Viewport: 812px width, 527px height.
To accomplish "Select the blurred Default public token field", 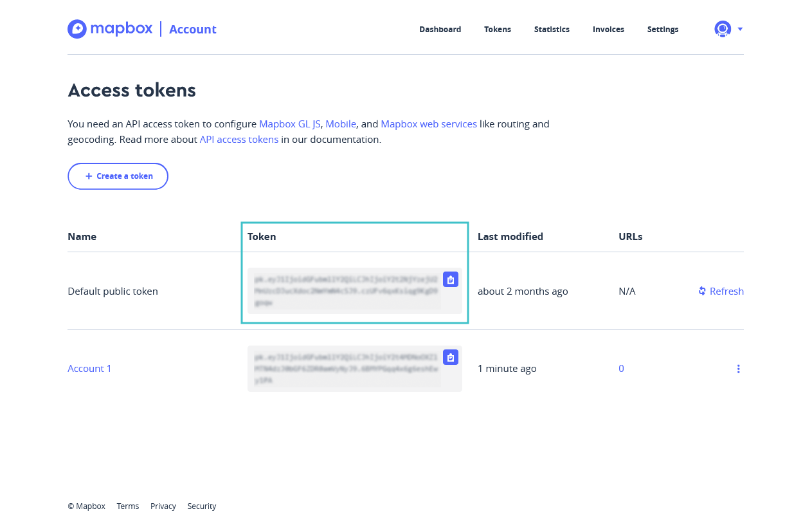I will pyautogui.click(x=347, y=291).
